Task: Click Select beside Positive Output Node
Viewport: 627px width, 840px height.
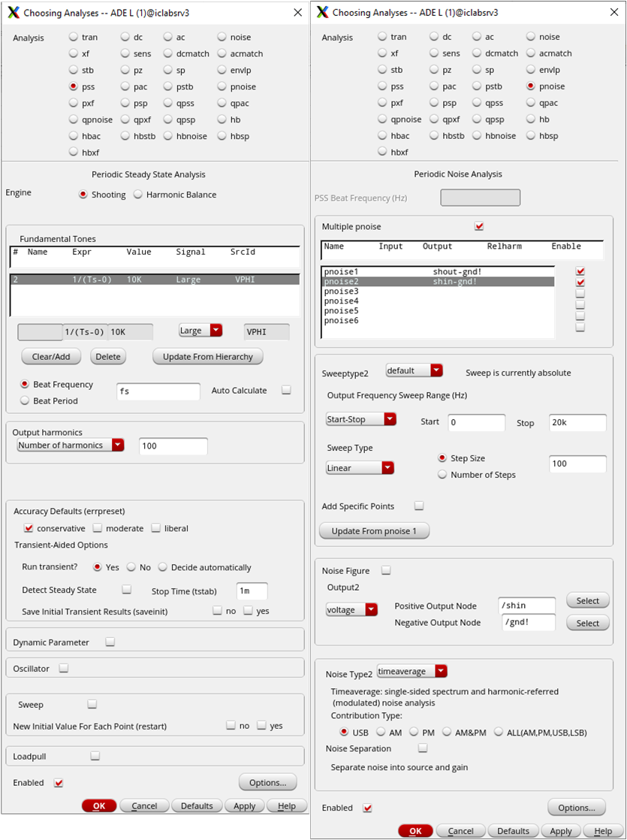Action: 587,601
